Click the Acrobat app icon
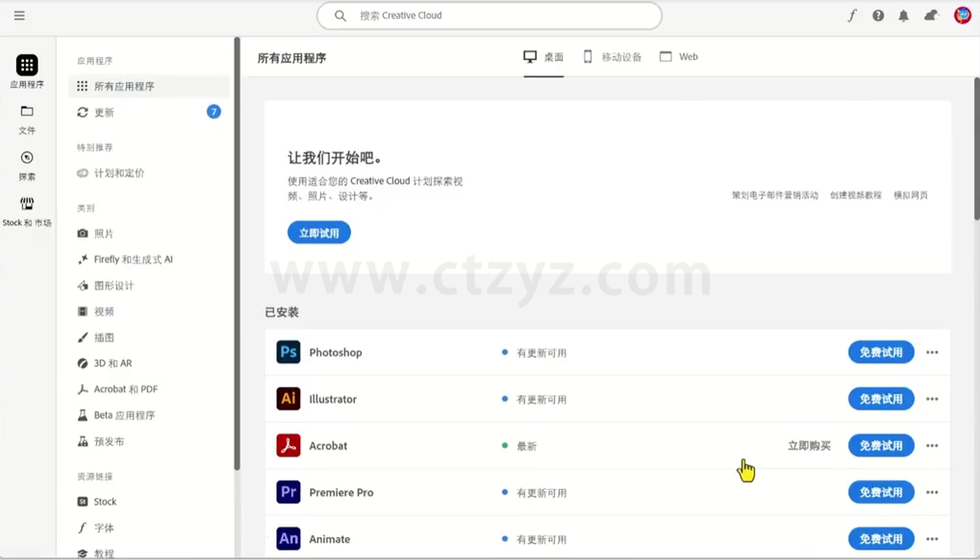The width and height of the screenshot is (980, 559). [x=288, y=445]
